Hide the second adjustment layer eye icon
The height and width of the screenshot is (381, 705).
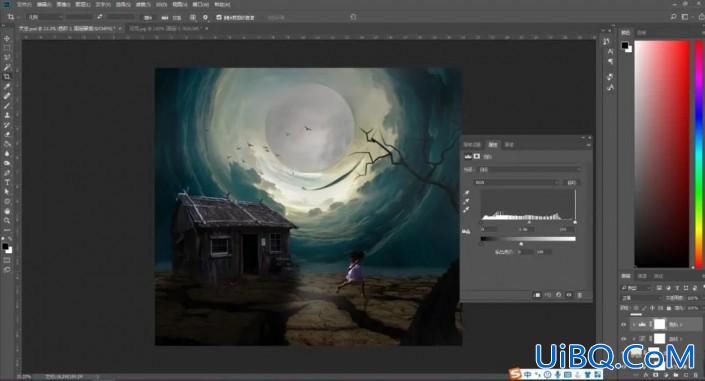tap(624, 338)
